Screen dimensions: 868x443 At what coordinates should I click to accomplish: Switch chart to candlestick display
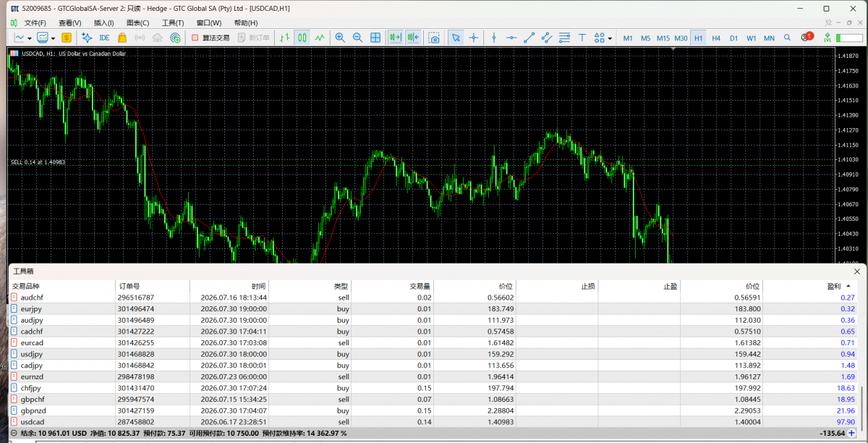[302, 38]
